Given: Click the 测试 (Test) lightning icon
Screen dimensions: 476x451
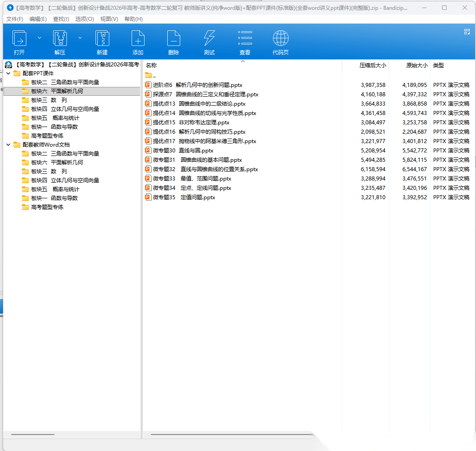Looking at the screenshot, I should click(x=209, y=39).
